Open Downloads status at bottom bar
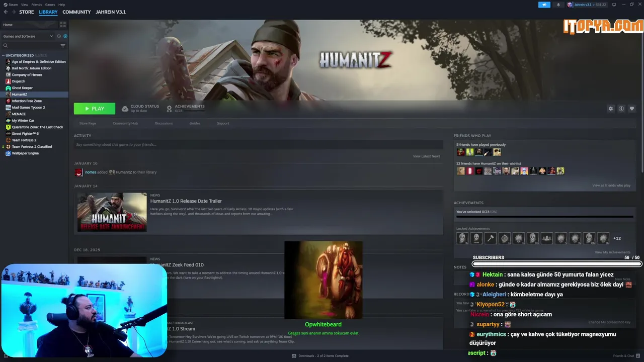This screenshot has width=644, height=362. coord(320,356)
